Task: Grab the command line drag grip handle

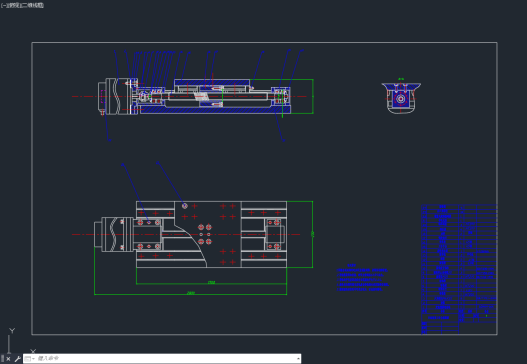Action: tap(2, 359)
